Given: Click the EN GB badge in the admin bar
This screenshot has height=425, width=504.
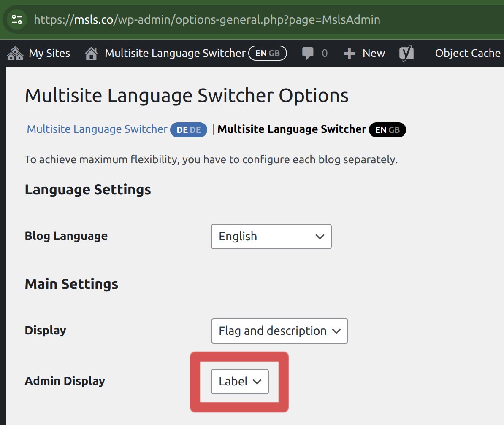Looking at the screenshot, I should [x=268, y=53].
